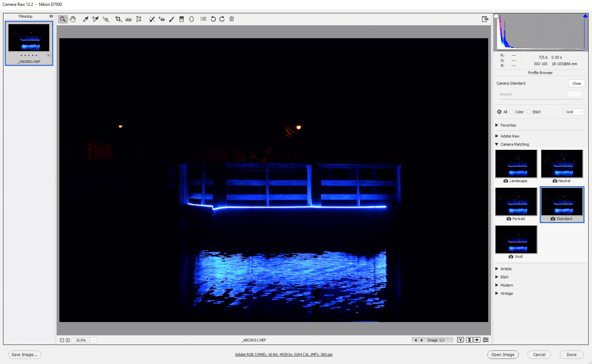
Task: Select the Red Eye Removal tool
Action: 161,19
